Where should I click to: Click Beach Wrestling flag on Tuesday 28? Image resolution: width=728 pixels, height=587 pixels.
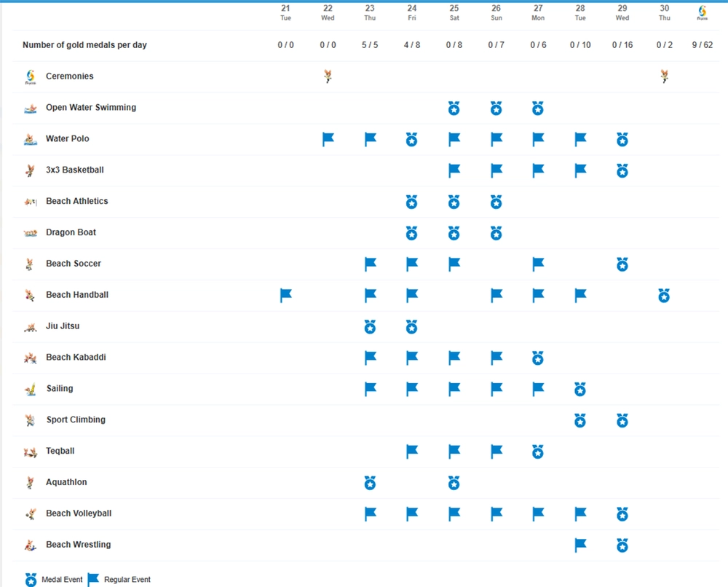[x=580, y=545]
